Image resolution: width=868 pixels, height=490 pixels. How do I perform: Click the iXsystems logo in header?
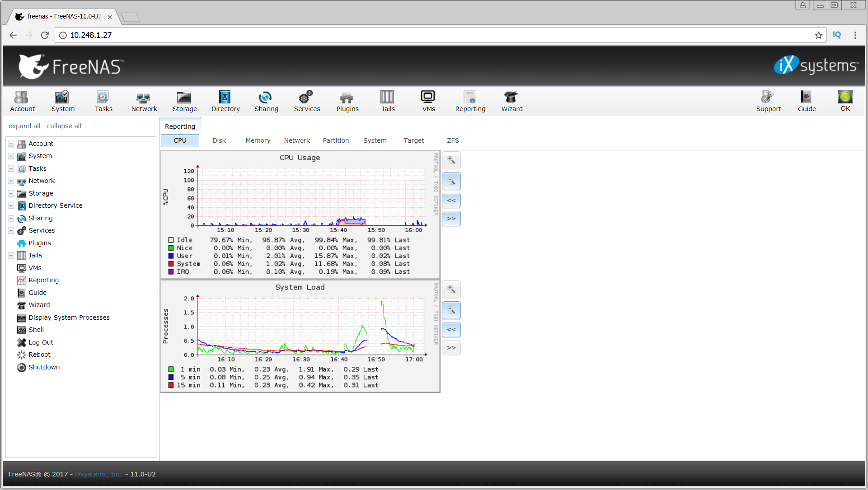pyautogui.click(x=816, y=65)
